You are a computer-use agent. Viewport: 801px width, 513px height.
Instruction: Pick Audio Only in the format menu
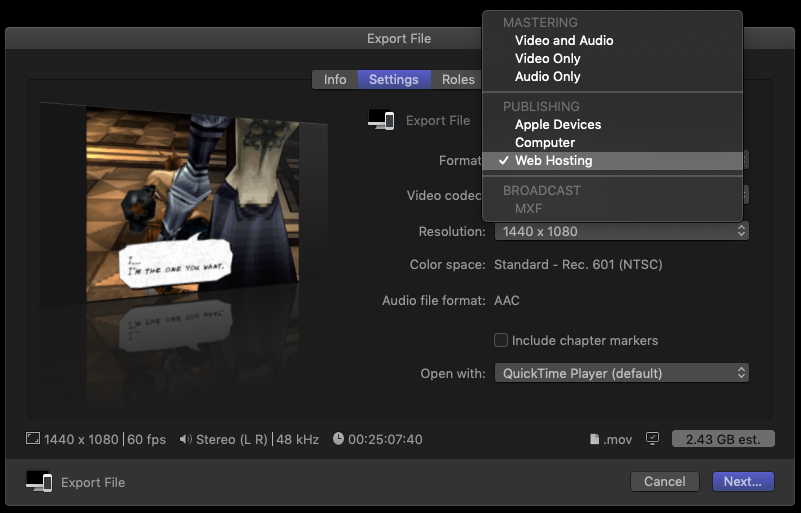[x=612, y=76]
